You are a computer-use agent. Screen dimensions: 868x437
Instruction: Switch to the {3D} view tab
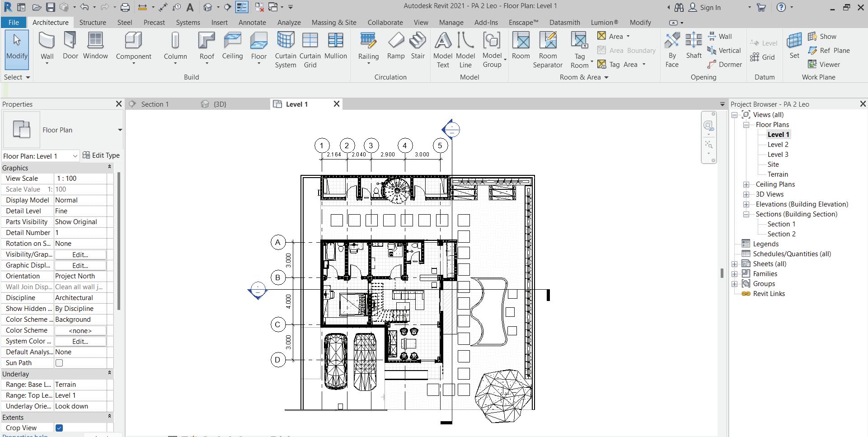tap(220, 104)
